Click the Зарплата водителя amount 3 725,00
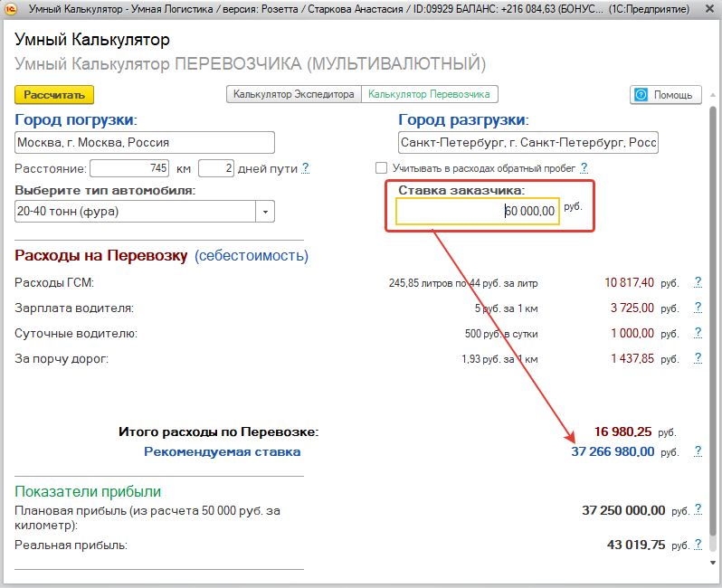 coord(632,308)
